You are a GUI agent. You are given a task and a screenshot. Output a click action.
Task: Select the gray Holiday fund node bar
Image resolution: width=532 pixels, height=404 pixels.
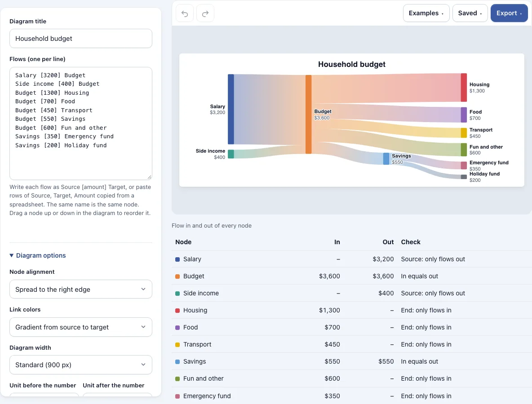click(x=464, y=176)
